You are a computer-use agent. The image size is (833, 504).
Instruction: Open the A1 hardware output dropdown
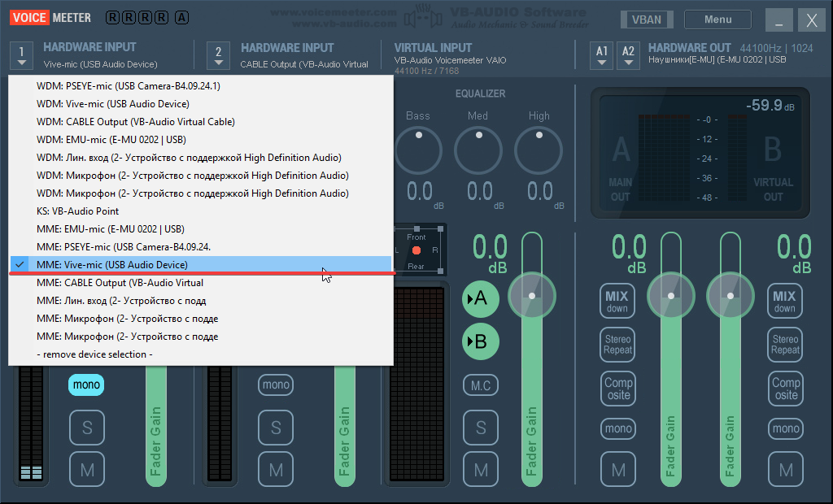(x=602, y=55)
